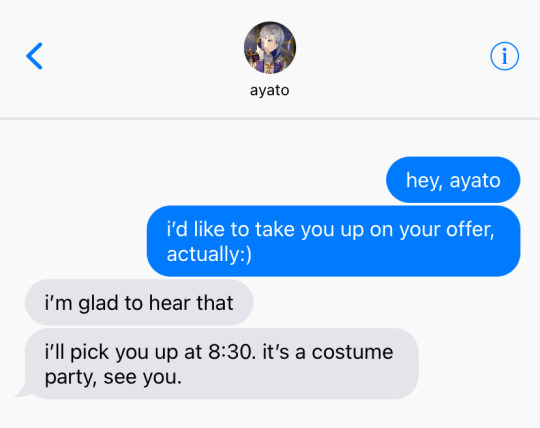Click the word "hey," in top bubble
The image size is (540, 428).
click(x=424, y=180)
